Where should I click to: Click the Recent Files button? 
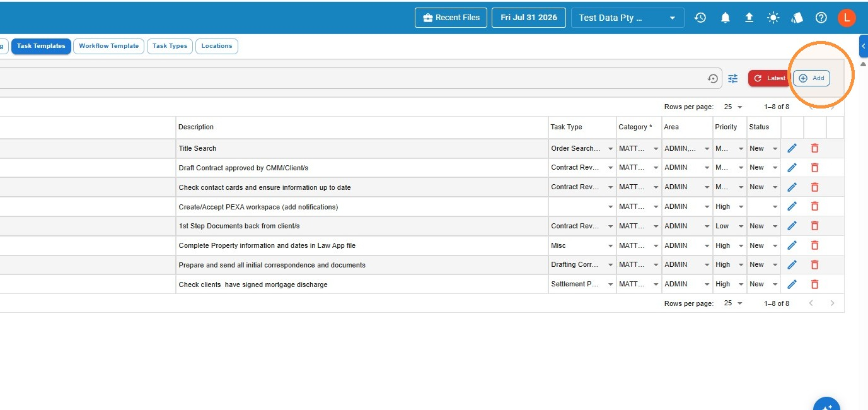[451, 18]
